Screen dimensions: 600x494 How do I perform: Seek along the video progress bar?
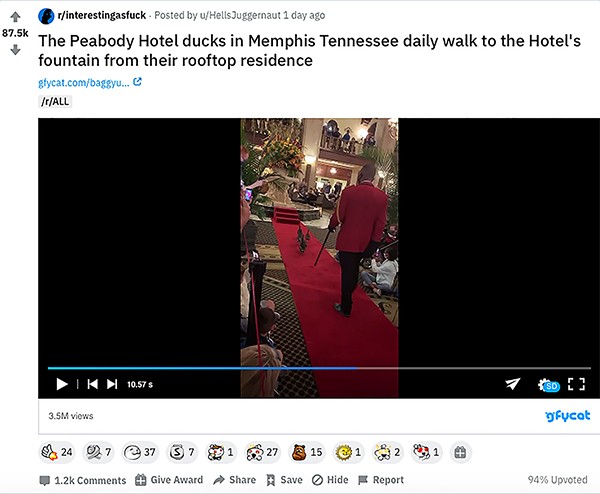319,368
